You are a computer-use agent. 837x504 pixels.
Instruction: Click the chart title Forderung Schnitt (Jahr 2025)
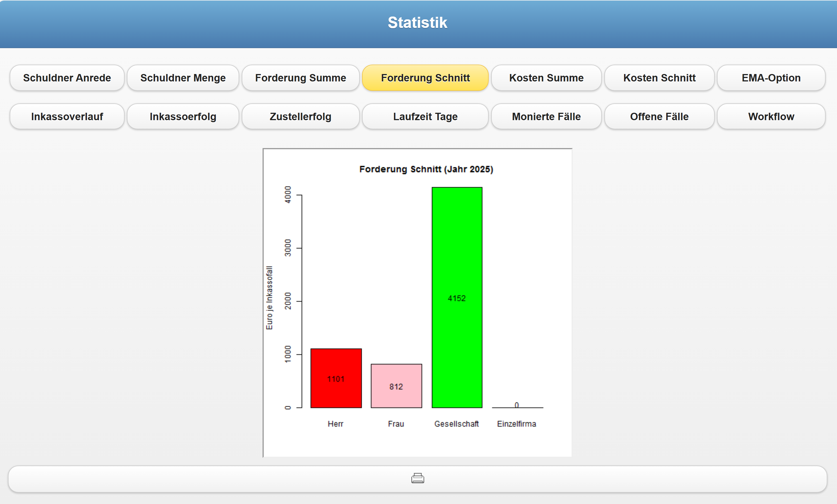coord(426,169)
